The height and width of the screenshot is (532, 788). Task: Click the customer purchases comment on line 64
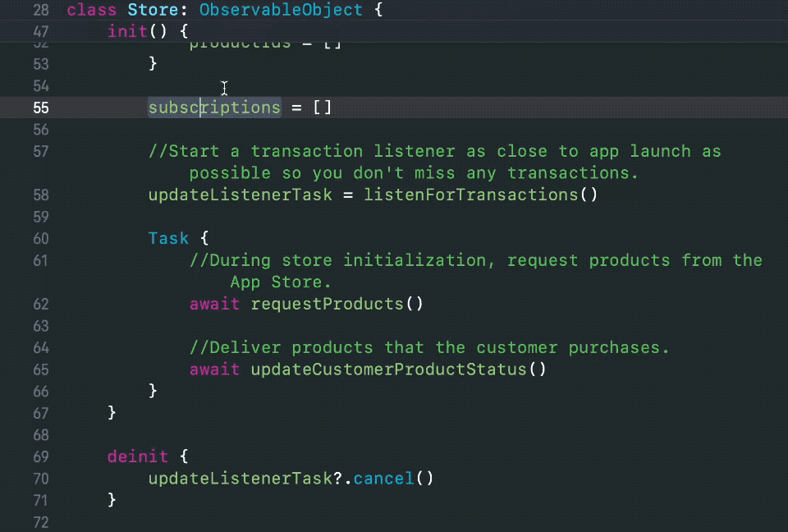tap(427, 347)
